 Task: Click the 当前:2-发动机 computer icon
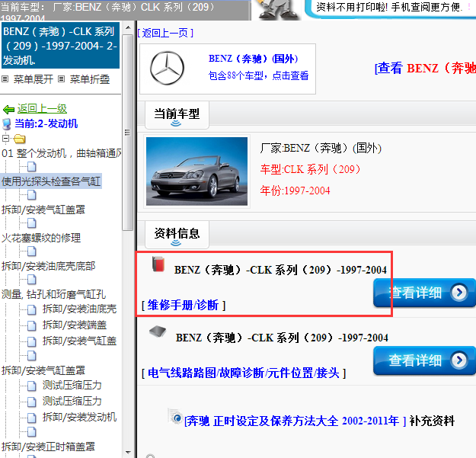point(6,124)
